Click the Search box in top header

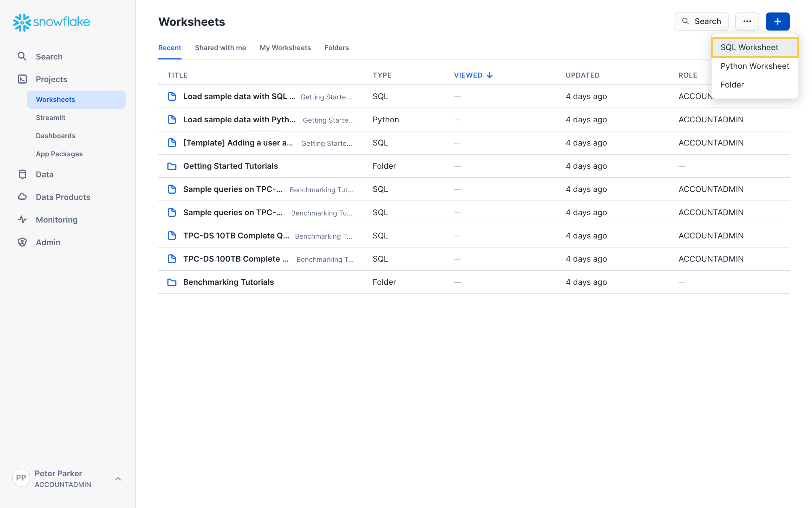701,22
